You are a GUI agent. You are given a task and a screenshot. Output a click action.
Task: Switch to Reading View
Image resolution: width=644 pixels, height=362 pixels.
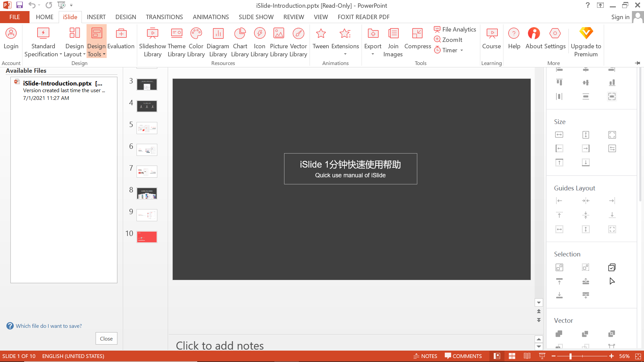(x=527, y=356)
